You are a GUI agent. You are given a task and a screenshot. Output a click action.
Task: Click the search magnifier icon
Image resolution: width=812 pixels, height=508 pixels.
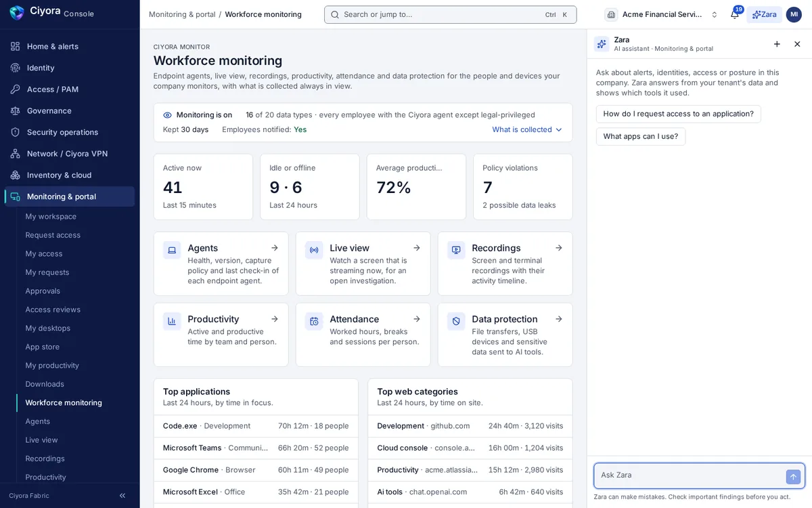click(334, 14)
